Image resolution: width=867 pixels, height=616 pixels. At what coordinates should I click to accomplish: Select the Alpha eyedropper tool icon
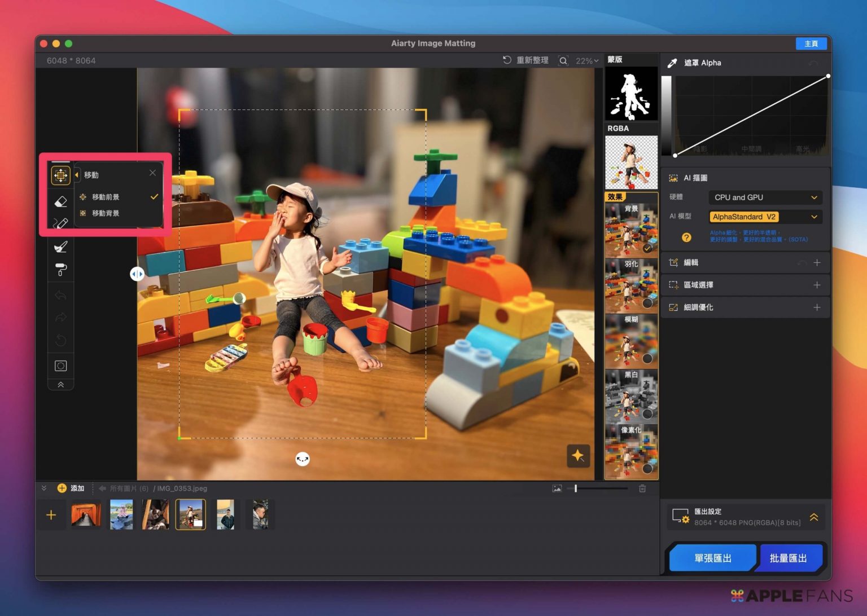[672, 63]
